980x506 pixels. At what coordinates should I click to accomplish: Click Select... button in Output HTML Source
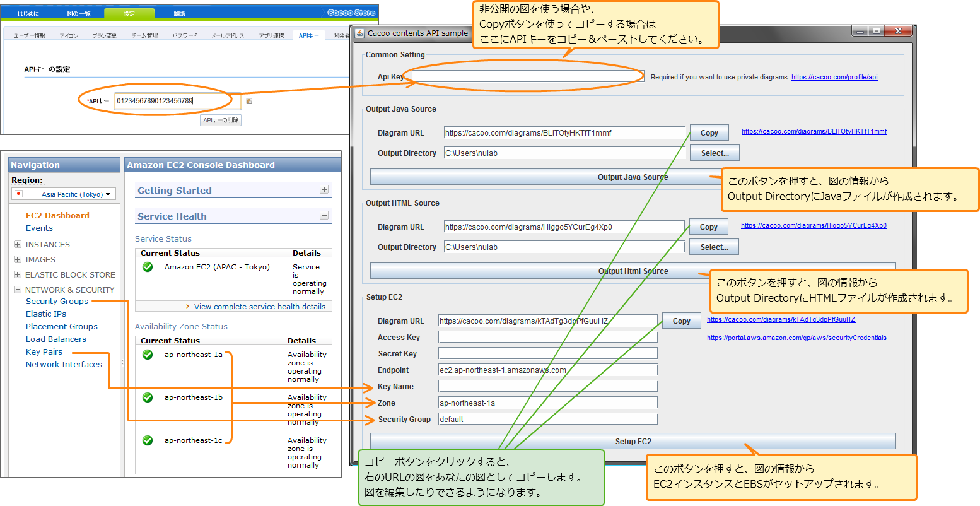(x=714, y=247)
